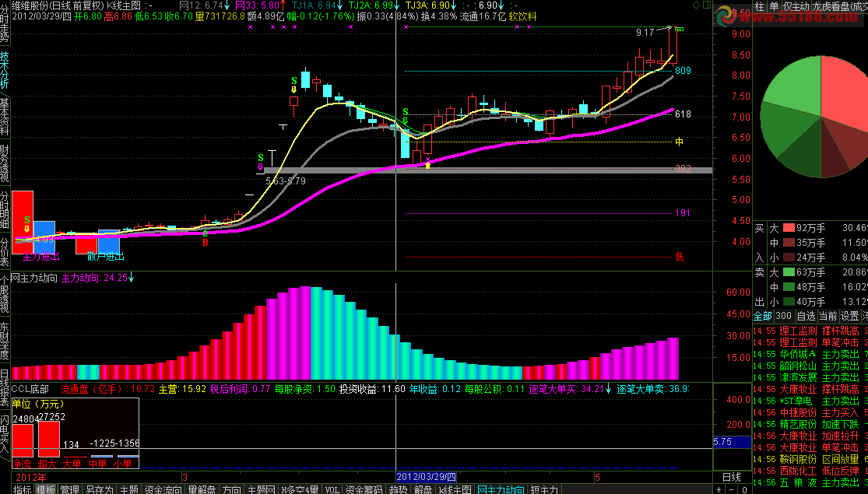This screenshot has width=868, height=494.
Task: Click the 超大 order bar in the fund flow box
Action: click(49, 440)
